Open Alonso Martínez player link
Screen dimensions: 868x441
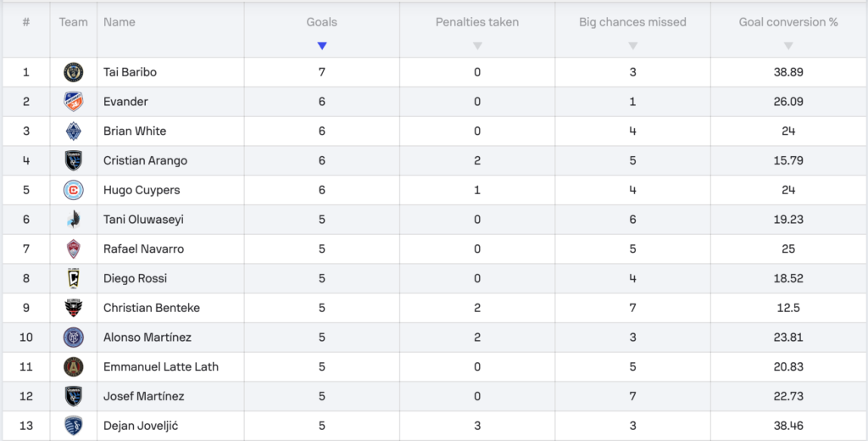(x=147, y=338)
